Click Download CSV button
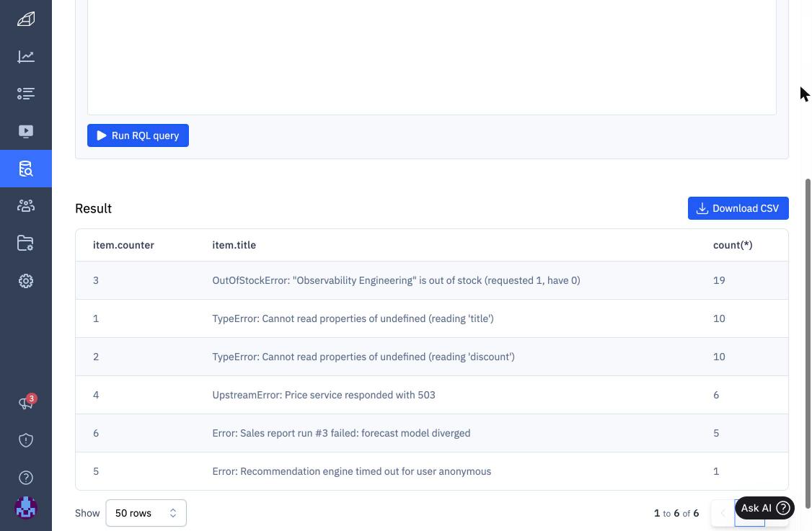Screen dimensions: 812x531 point(738,208)
